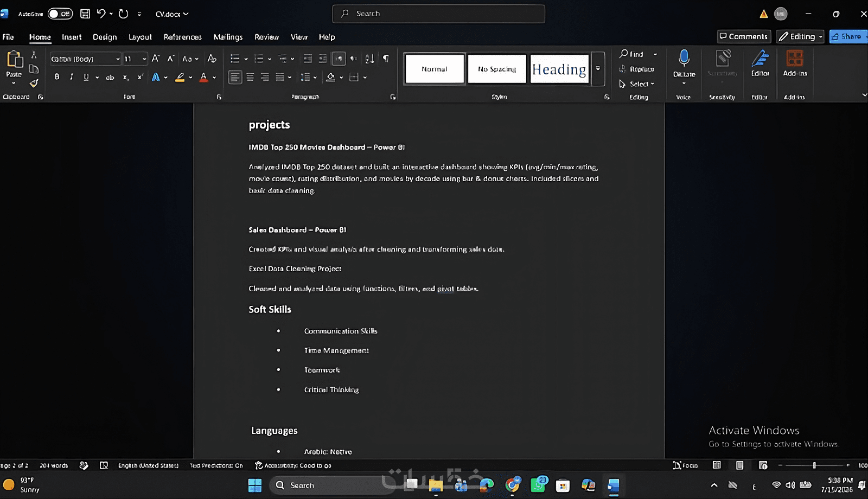This screenshot has width=868, height=499.
Task: Start Dictate voice input
Action: (x=684, y=63)
